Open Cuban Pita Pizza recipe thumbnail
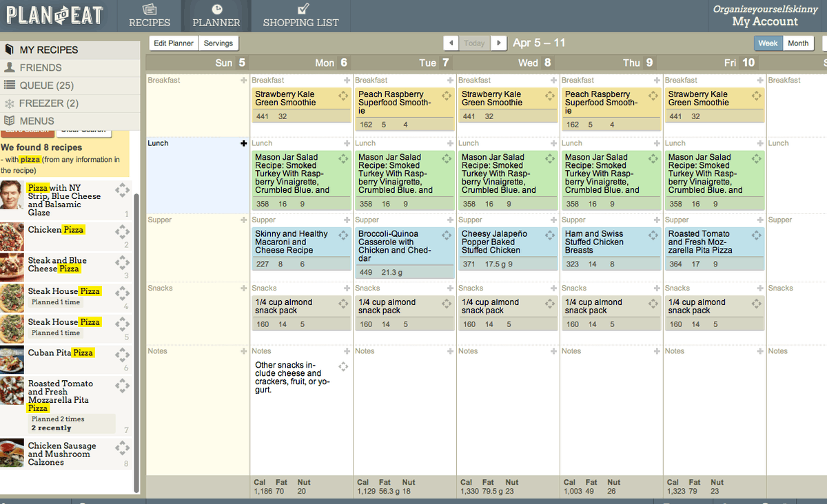Viewport: 827px width, 504px height. tap(12, 359)
